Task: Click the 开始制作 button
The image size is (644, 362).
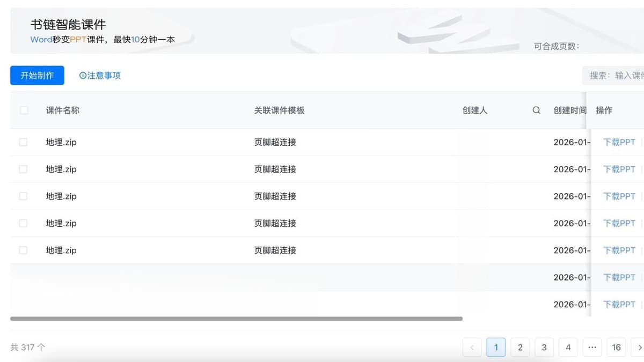Action: (x=36, y=75)
